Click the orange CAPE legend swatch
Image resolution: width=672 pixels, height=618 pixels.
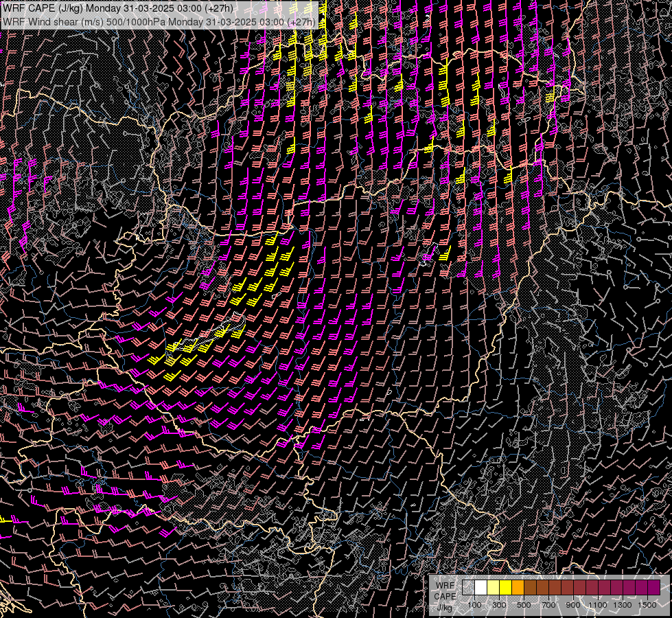(x=518, y=588)
